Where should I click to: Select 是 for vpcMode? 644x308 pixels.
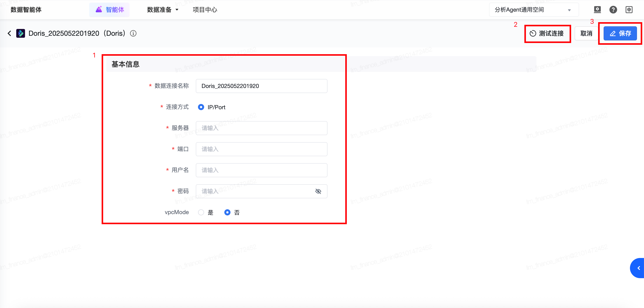201,212
